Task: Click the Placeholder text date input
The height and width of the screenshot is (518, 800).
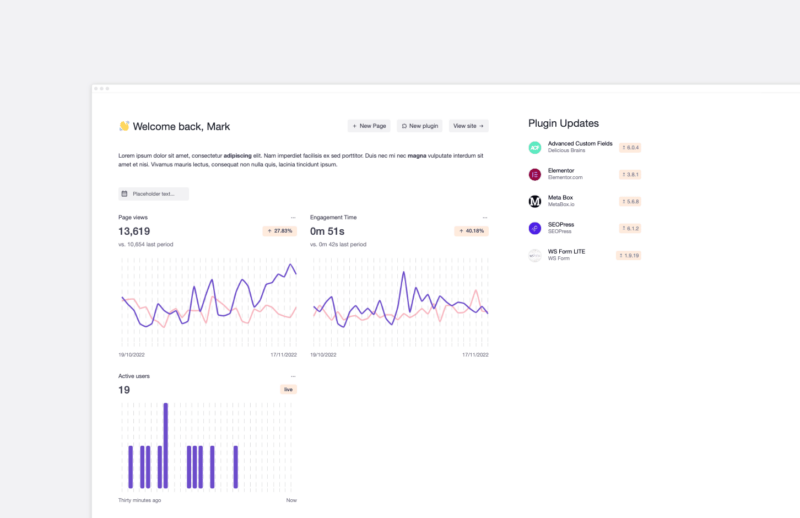Action: (154, 194)
